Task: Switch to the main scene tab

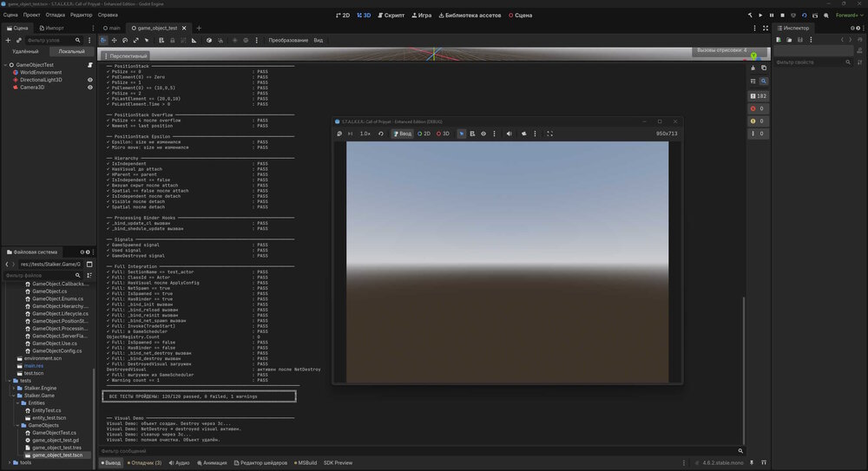Action: [x=111, y=29]
